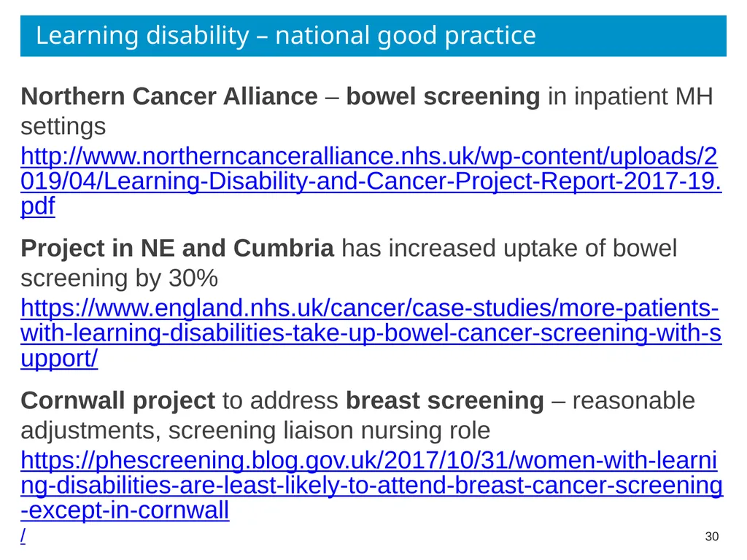Click the underlined "pdf" link ending
This screenshot has height=560, width=747.
[x=38, y=206]
